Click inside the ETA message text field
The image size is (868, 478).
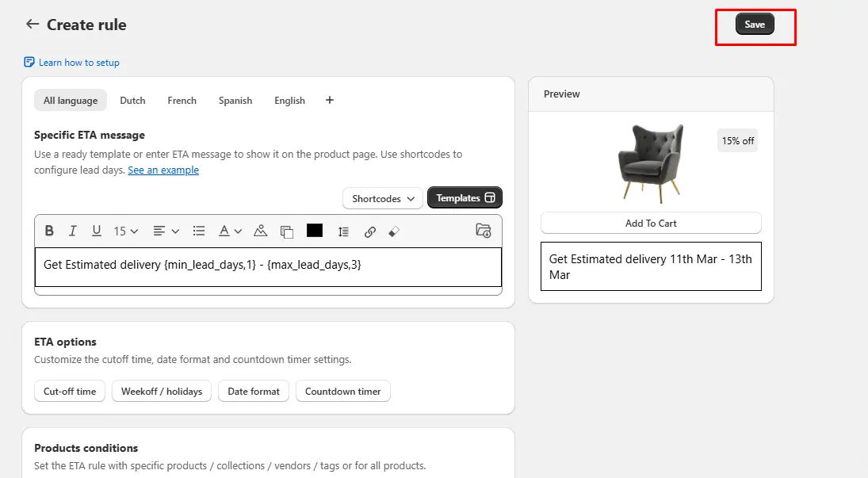[x=268, y=267]
